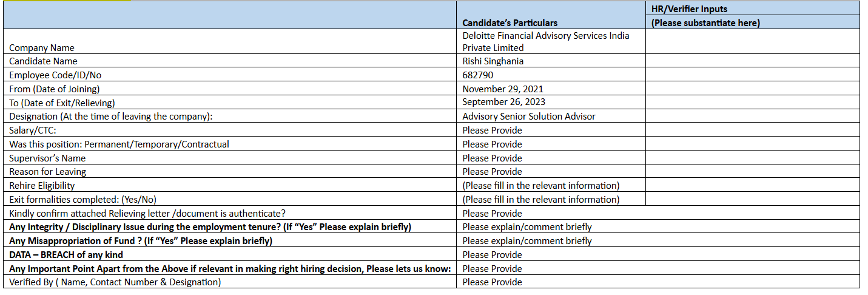Click the Integrity / Disciplinary Issue question label

point(210,227)
